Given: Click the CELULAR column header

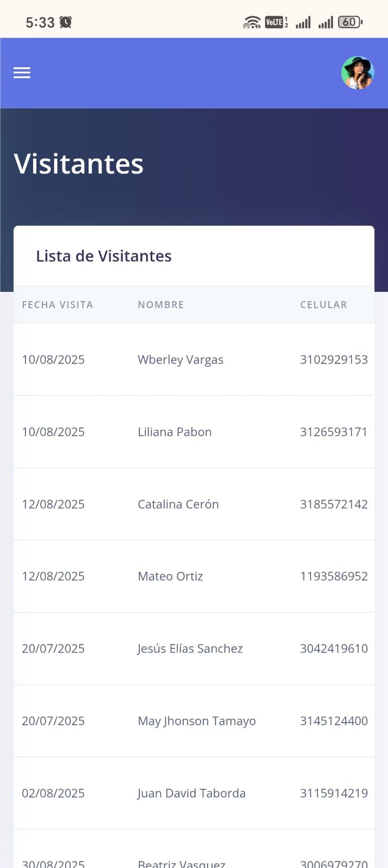Looking at the screenshot, I should pyautogui.click(x=324, y=305).
